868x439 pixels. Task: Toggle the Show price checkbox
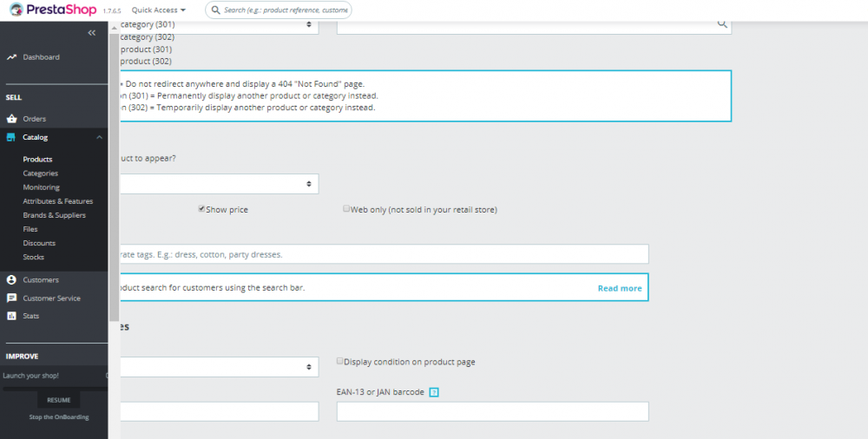[x=201, y=209]
